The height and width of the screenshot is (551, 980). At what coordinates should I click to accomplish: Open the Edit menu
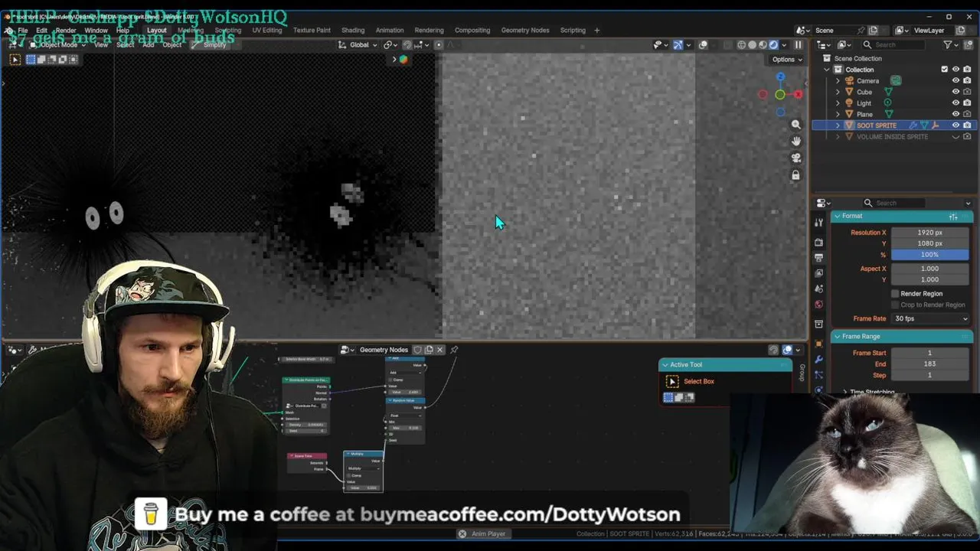(x=43, y=30)
